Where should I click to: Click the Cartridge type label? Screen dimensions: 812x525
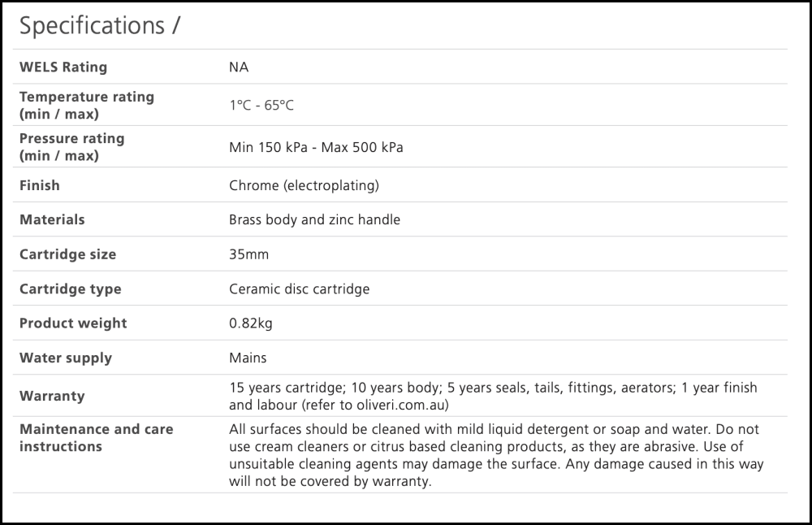tap(70, 289)
